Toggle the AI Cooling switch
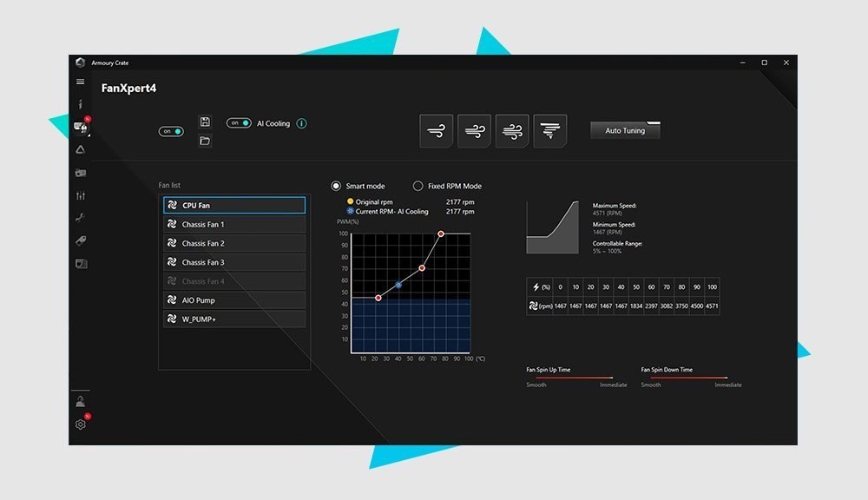Screen dimensions: 868x500 click(239, 123)
